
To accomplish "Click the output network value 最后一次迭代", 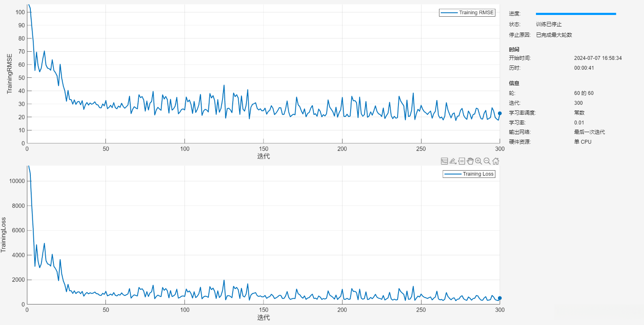I will click(589, 132).
